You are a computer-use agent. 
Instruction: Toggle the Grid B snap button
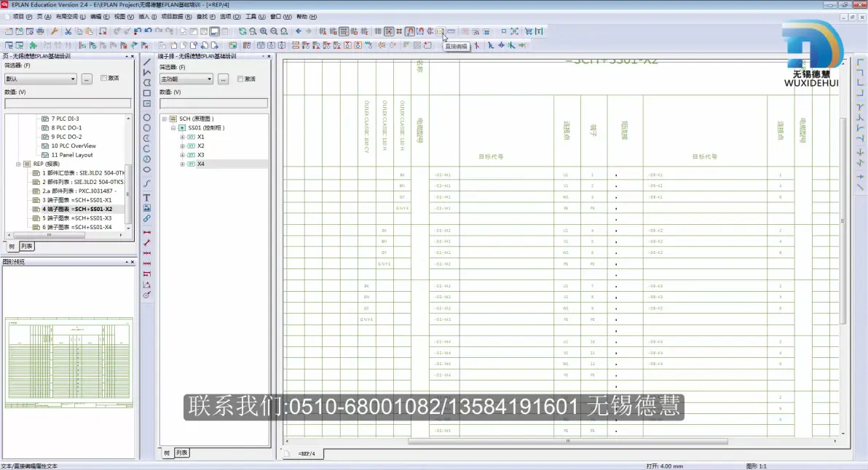(334, 31)
